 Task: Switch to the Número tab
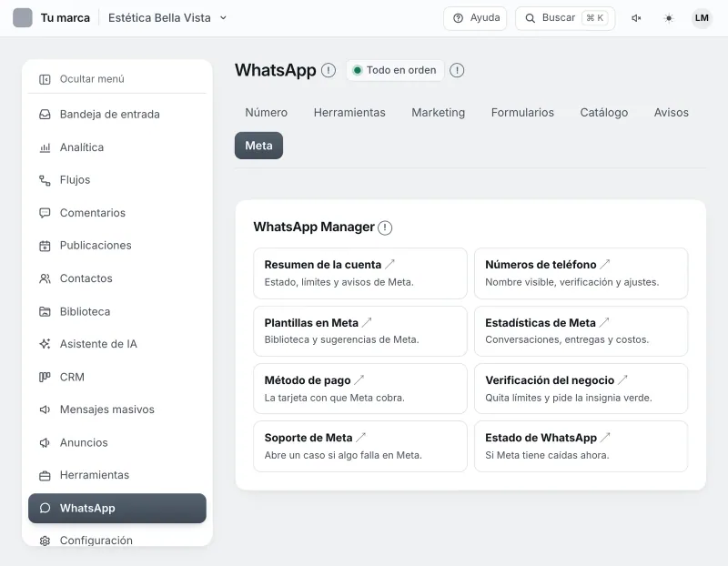click(266, 112)
